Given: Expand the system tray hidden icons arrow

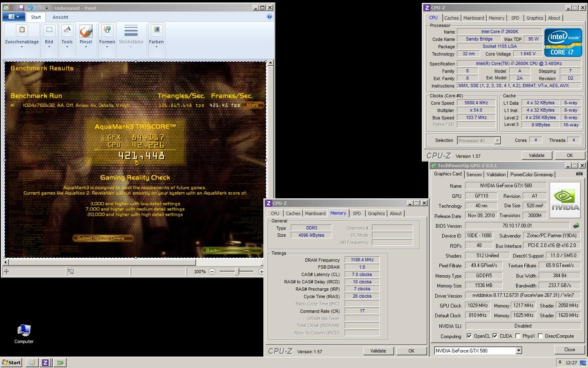Looking at the screenshot, I should (x=560, y=362).
